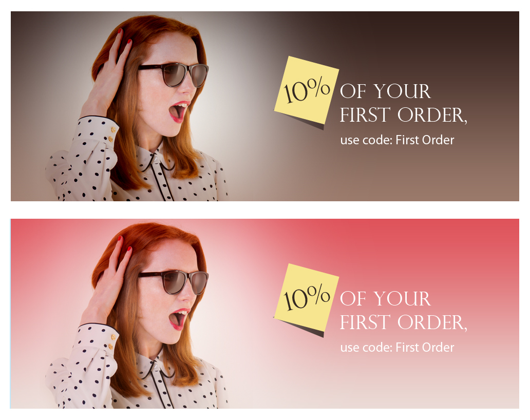Click "OF YOUR" headline on the pink banner
Viewport: 530px width, 420px height.
click(x=385, y=299)
